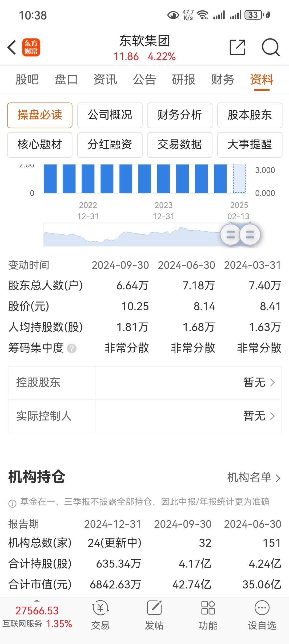Open the 大事提醒 section
Screen dimensions: 289x644
click(250, 145)
